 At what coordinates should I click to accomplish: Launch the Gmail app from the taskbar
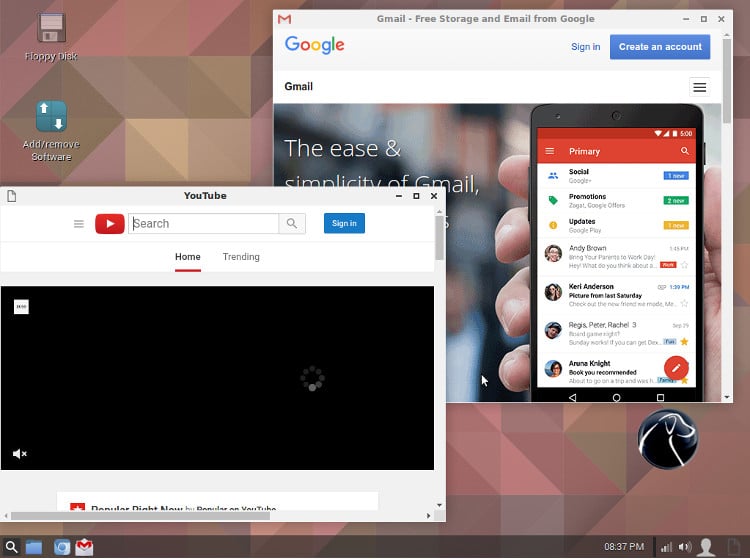(x=85, y=547)
